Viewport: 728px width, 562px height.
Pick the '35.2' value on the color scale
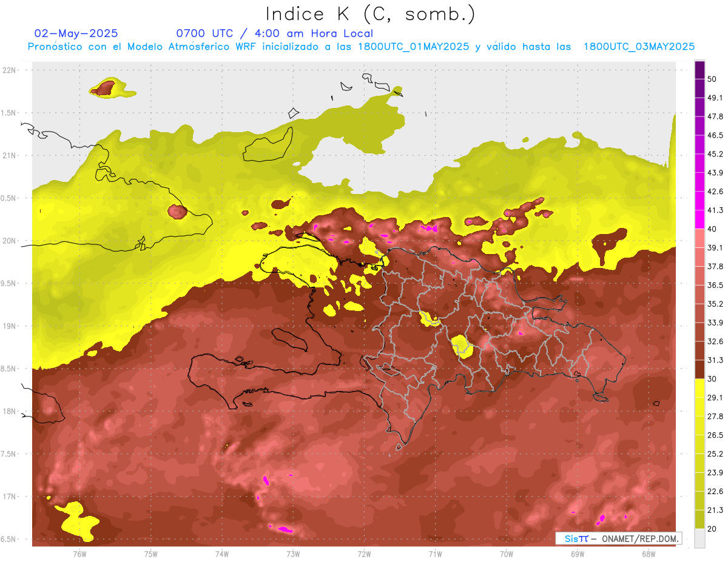pos(715,304)
